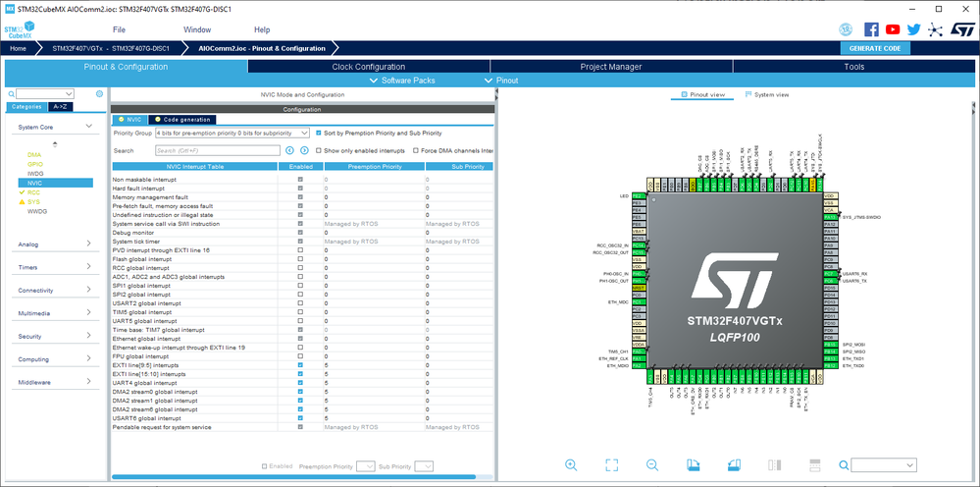The height and width of the screenshot is (487, 980).
Task: Open the Window menu
Action: 197,29
